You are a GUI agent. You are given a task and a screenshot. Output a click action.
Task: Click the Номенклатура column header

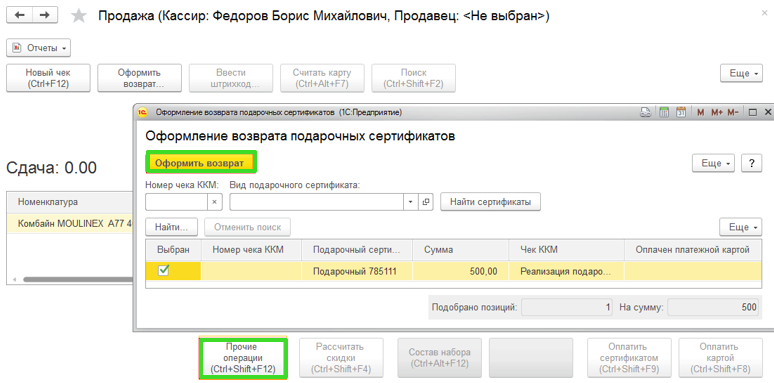[x=70, y=202]
